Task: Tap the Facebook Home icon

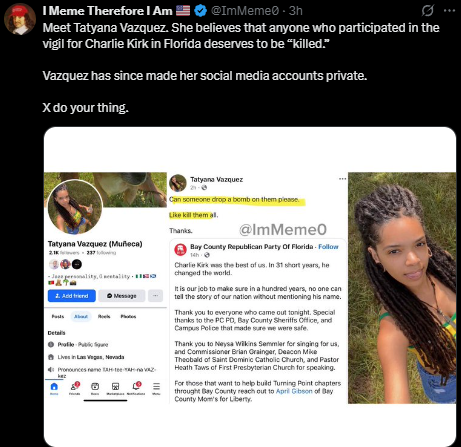Action: pyautogui.click(x=54, y=388)
